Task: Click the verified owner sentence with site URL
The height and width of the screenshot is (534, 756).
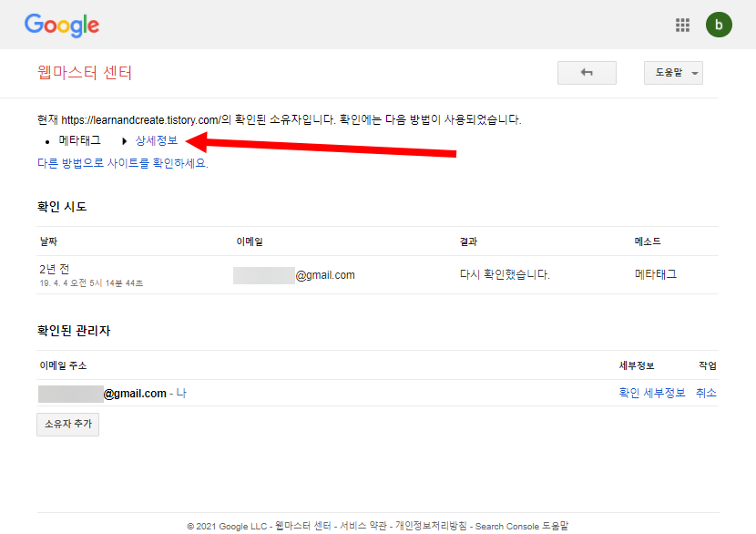Action: tap(279, 119)
